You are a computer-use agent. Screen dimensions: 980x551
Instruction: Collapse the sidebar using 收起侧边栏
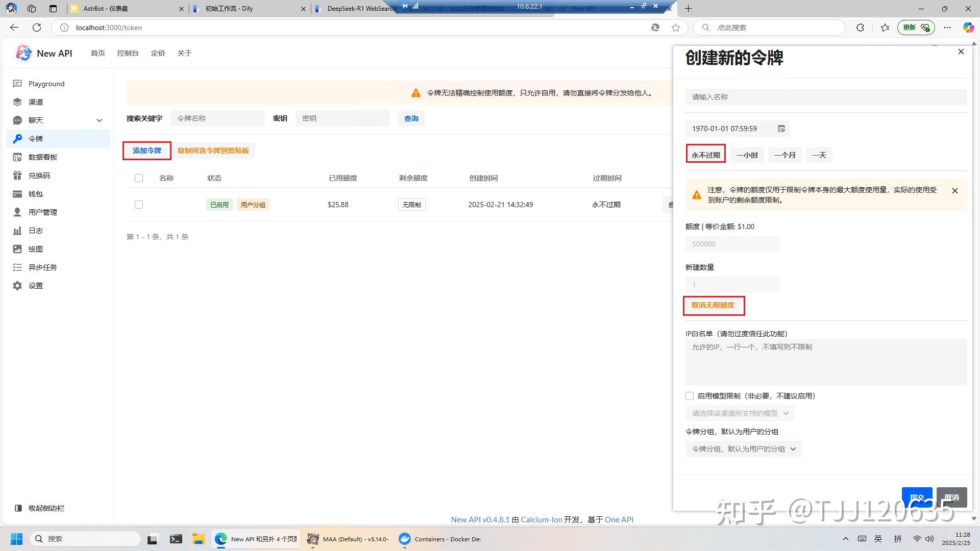tap(46, 508)
